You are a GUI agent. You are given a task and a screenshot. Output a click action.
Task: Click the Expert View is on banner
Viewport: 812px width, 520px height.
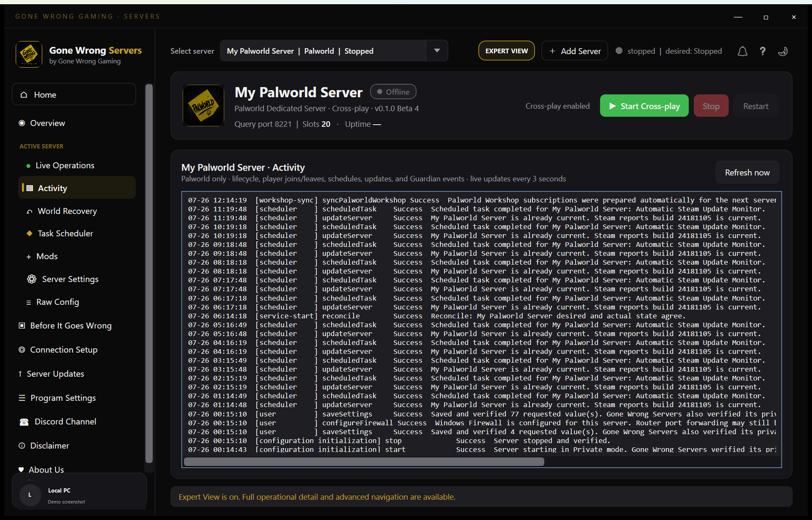click(481, 497)
